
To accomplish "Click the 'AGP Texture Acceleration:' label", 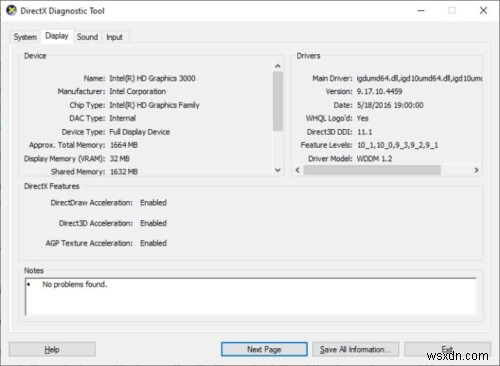I will pos(89,243).
